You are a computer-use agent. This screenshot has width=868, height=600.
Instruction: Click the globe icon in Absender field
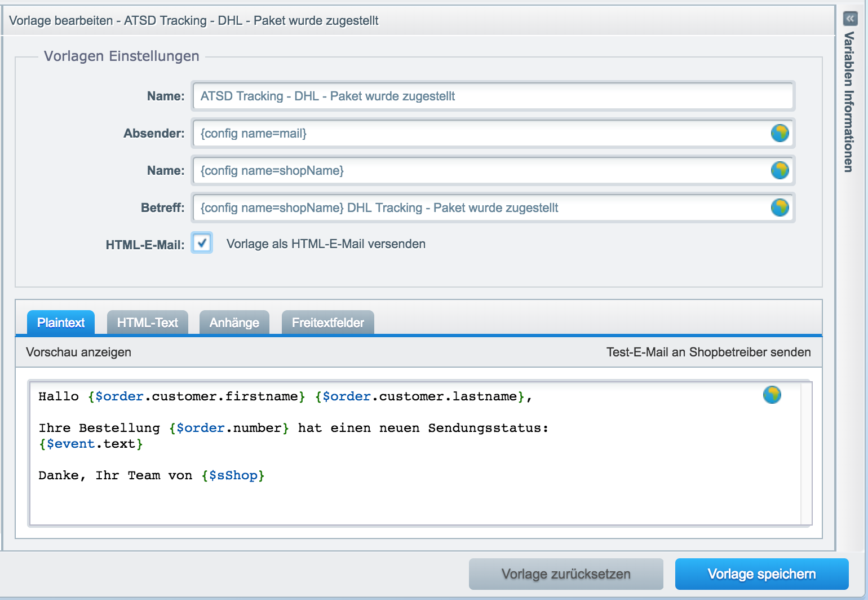(x=780, y=133)
